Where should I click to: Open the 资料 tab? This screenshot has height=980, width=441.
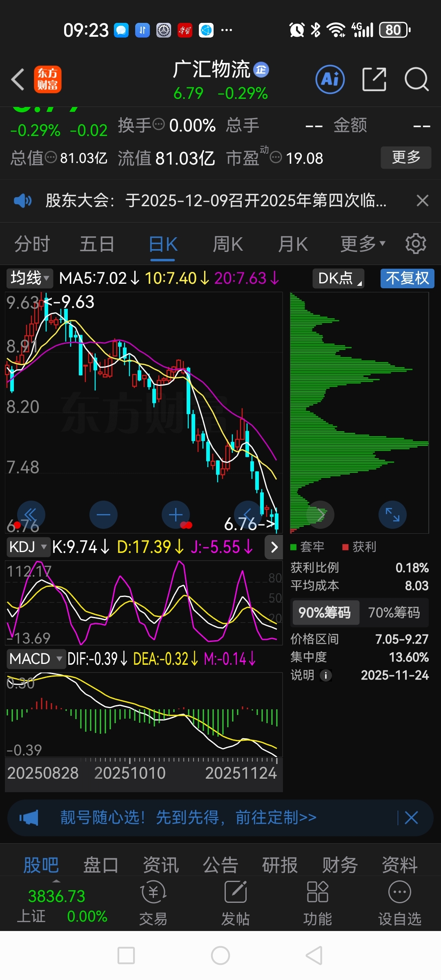pyautogui.click(x=400, y=864)
